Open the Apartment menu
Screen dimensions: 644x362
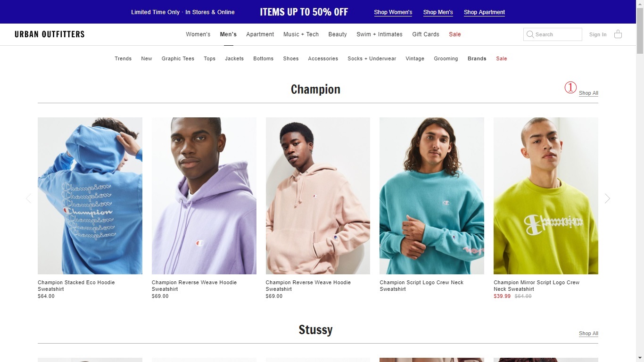point(260,34)
